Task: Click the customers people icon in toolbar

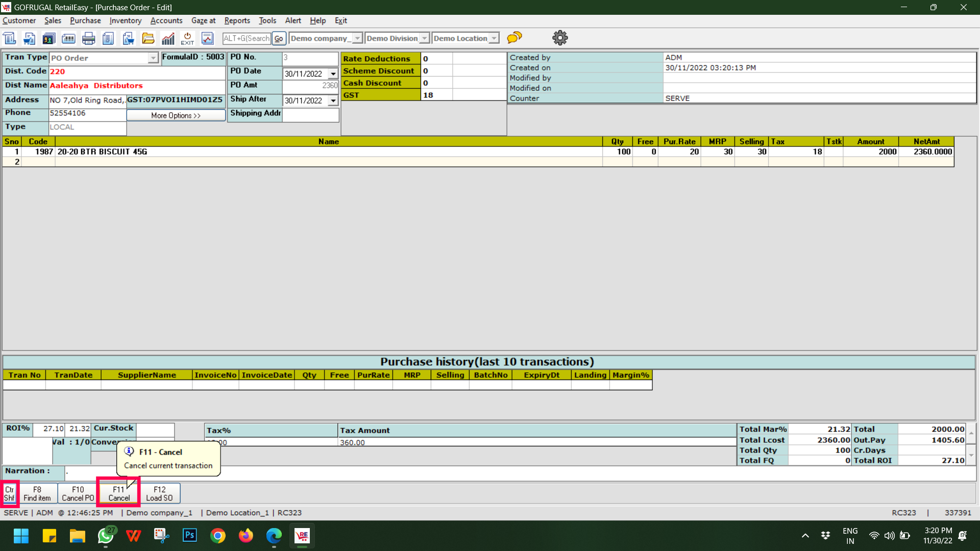Action: coord(49,38)
